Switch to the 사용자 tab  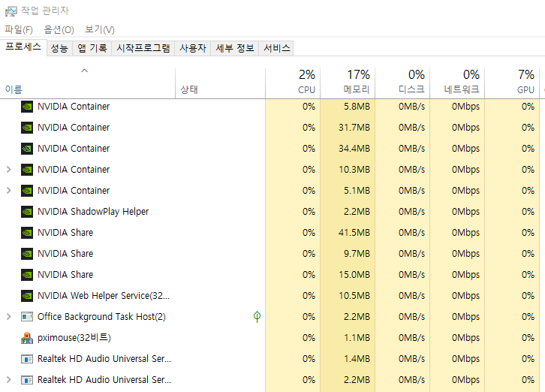click(193, 48)
